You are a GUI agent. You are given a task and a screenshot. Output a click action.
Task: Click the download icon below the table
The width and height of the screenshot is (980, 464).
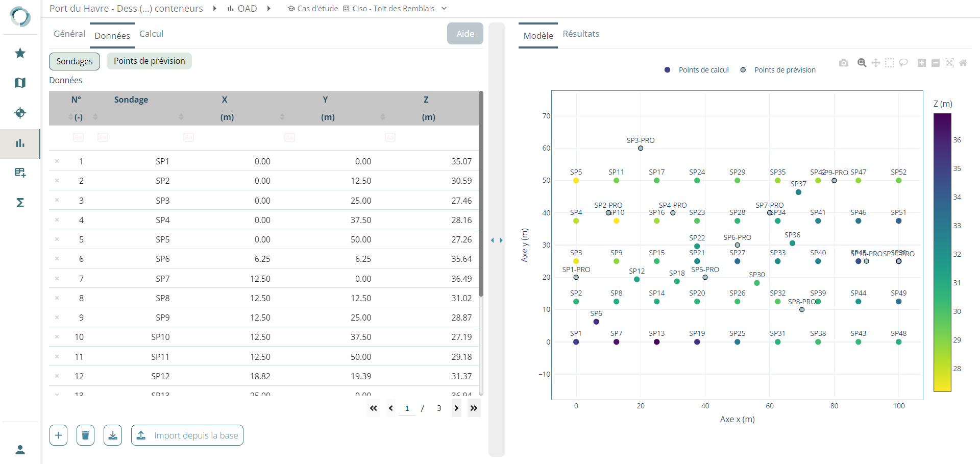[113, 435]
